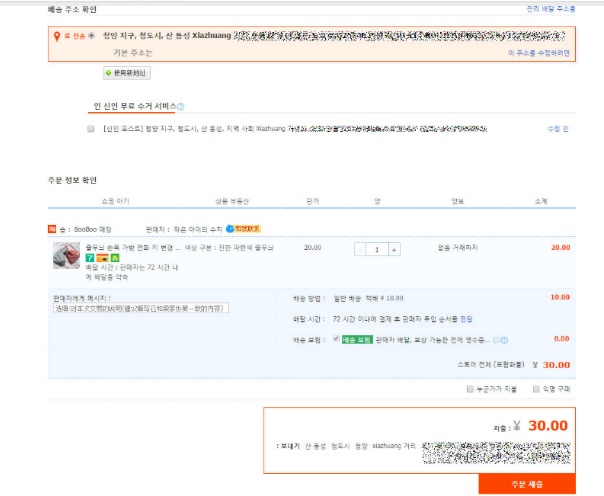The width and height of the screenshot is (604, 496).
Task: Click the help question mark beside 무료 수거 서비스
Action: [x=181, y=107]
